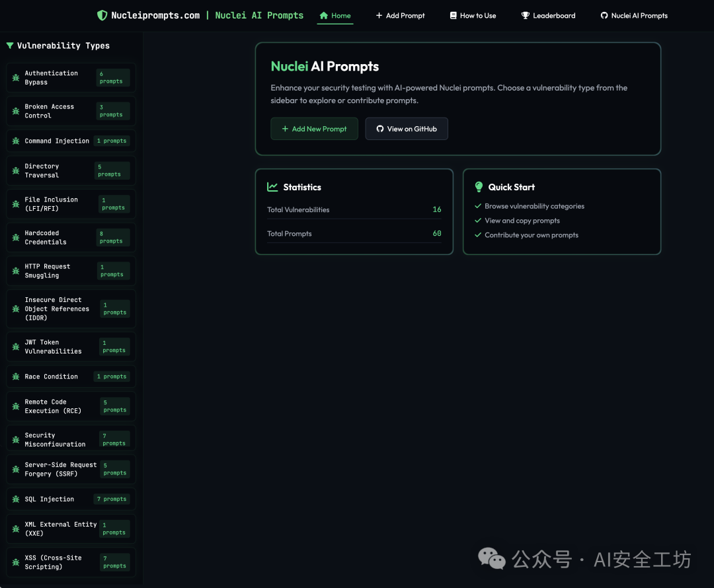
Task: Open Remote Code Execution (RCE) category
Action: point(71,406)
